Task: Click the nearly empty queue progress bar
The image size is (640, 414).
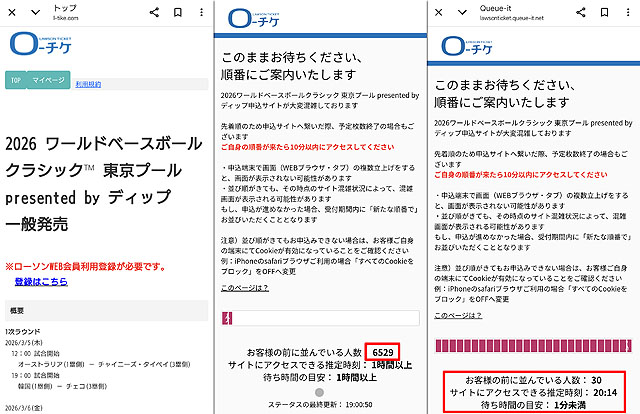Action: [320, 319]
